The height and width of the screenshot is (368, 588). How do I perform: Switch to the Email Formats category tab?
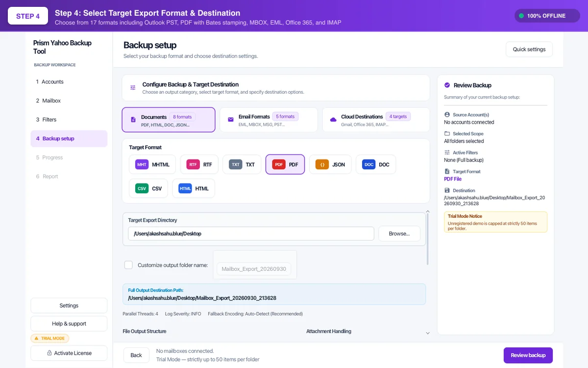point(269,120)
